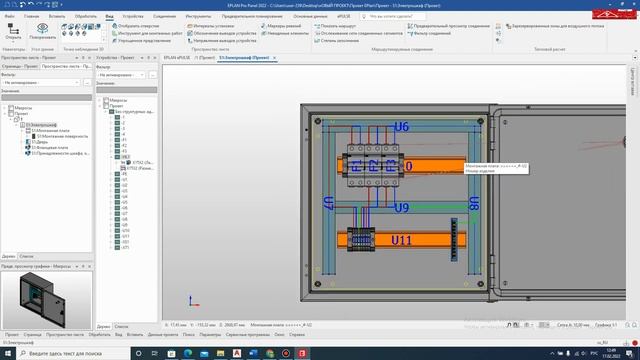The width and height of the screenshot is (640, 360).
Task: Expand device -F1 in Устройства tree
Action: [x=111, y=140]
